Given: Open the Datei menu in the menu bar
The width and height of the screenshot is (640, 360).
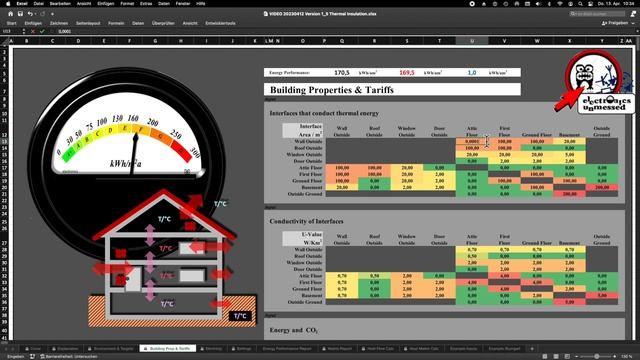Looking at the screenshot, I should [x=39, y=3].
